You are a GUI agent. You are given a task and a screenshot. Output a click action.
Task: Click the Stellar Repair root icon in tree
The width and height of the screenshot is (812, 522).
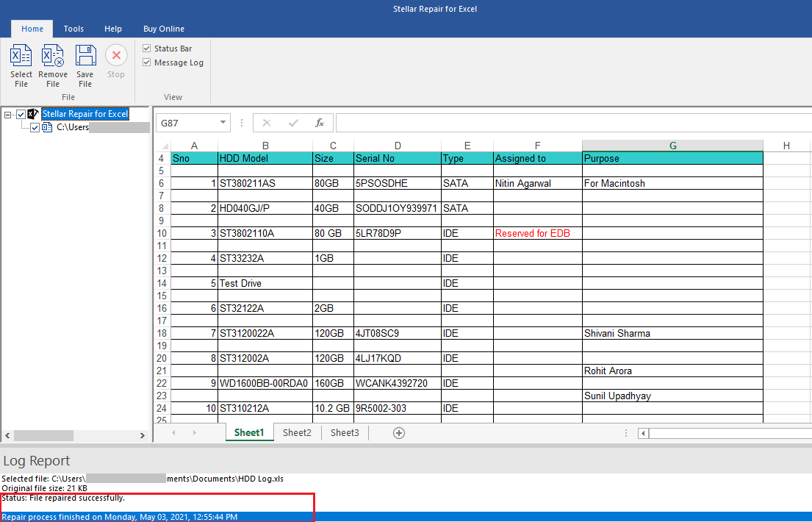pos(33,114)
